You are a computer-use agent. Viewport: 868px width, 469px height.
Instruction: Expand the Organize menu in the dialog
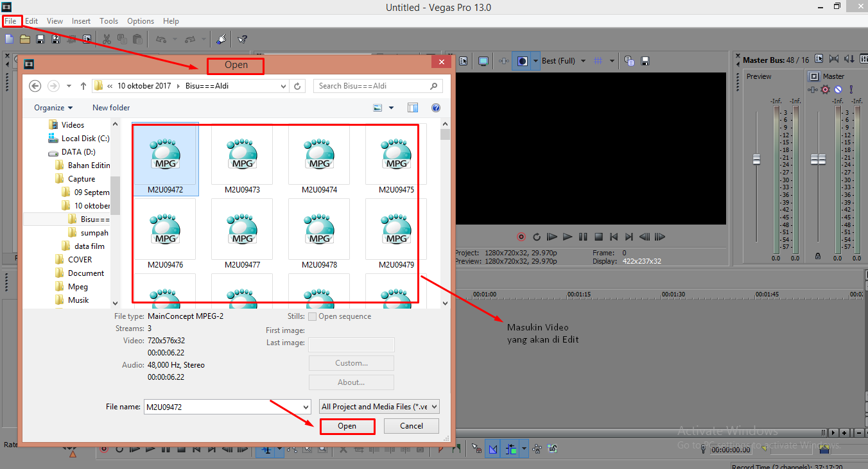click(x=53, y=107)
